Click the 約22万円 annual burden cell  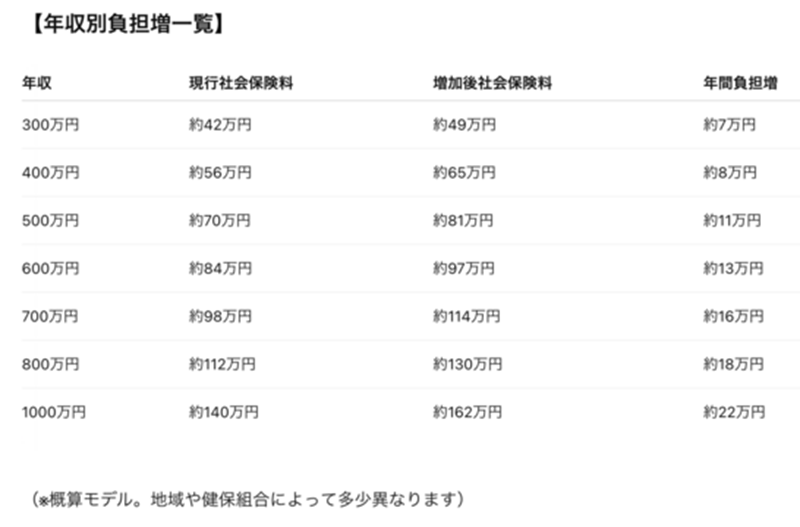click(733, 412)
